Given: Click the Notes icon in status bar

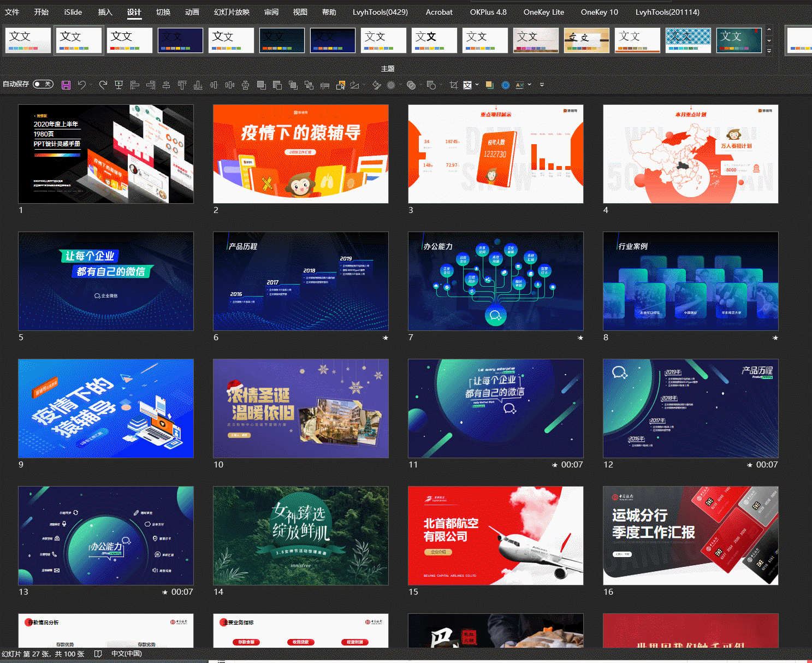Looking at the screenshot, I should 98,654.
